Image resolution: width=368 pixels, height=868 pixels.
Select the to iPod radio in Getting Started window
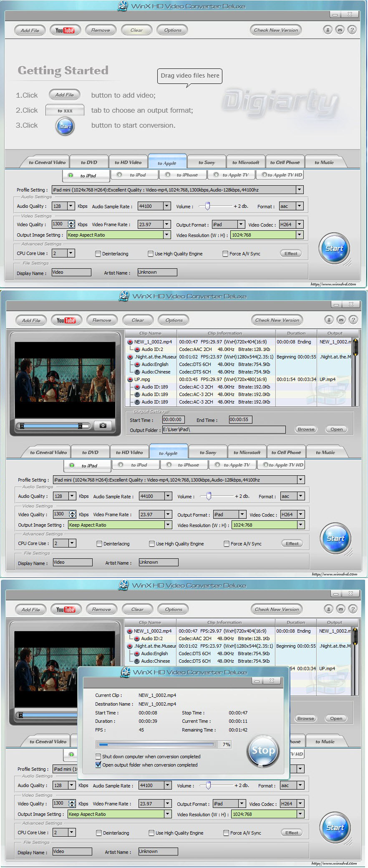tap(119, 175)
